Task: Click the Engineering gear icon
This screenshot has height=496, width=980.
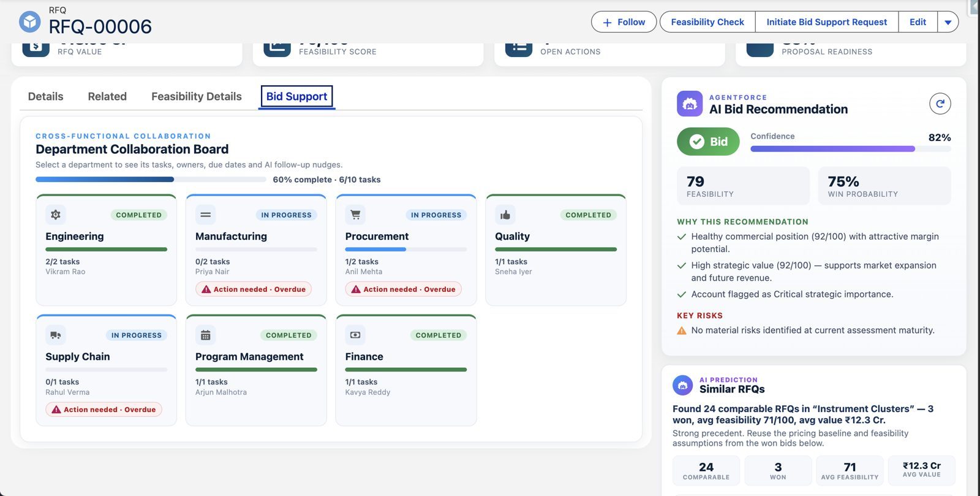Action: coord(56,215)
